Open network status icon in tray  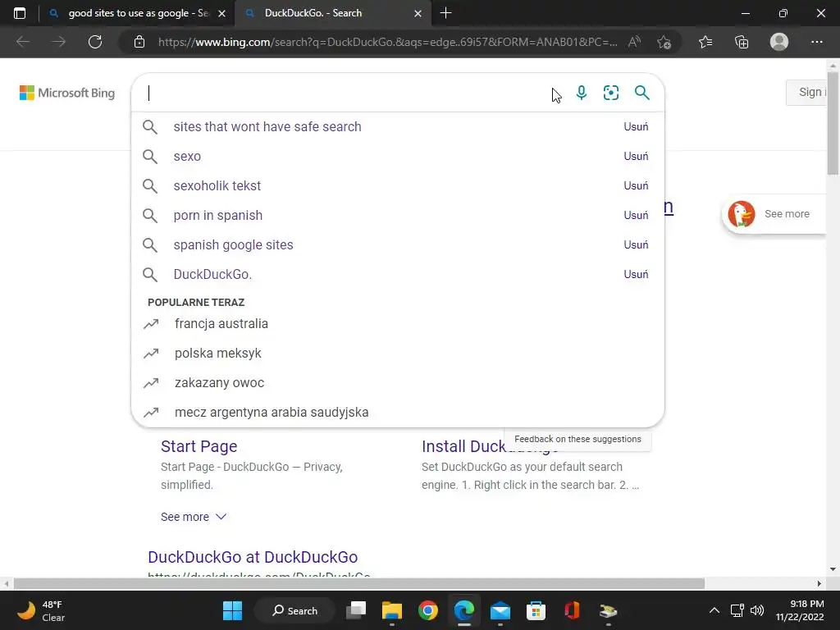737,610
